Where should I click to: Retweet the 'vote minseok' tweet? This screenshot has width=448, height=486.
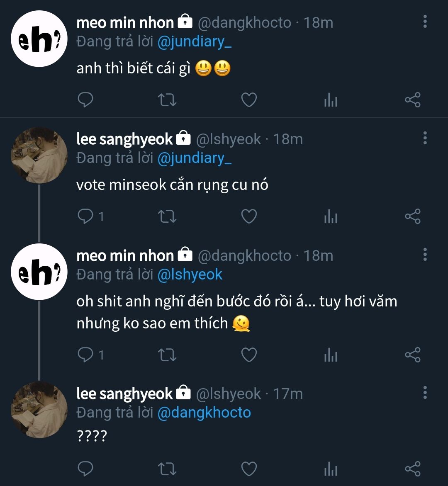click(168, 216)
